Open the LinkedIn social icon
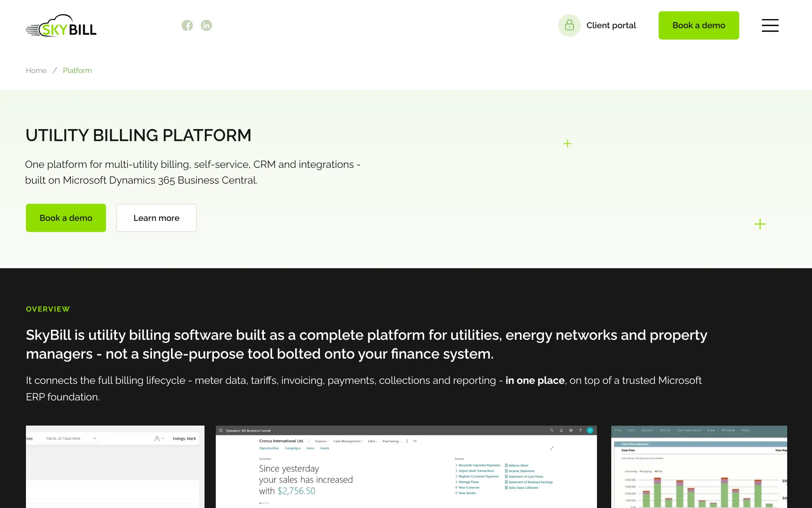Screen dimensions: 812x508 (206, 25)
